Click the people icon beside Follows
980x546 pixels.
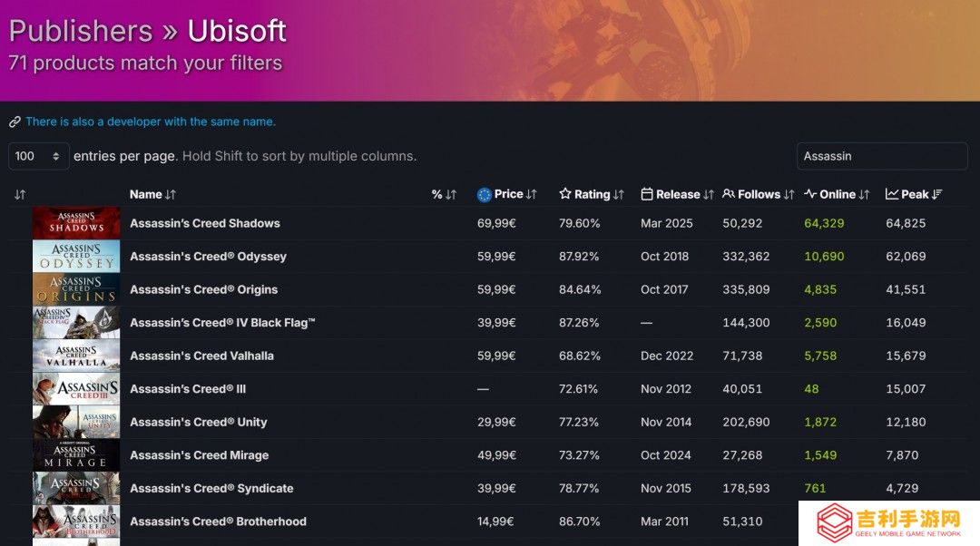[728, 194]
